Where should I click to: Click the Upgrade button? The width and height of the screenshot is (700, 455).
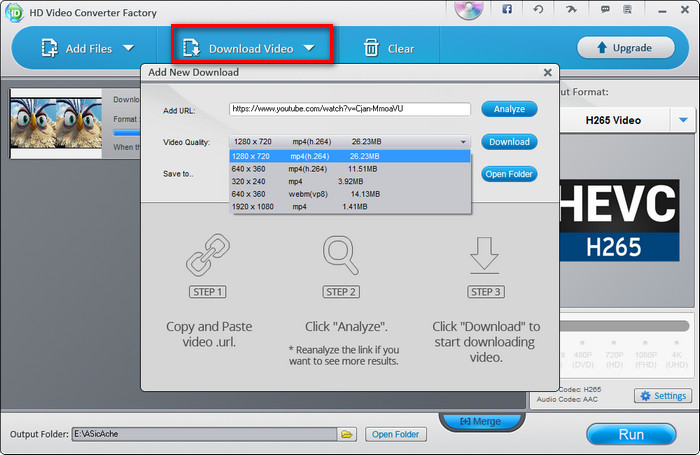625,47
